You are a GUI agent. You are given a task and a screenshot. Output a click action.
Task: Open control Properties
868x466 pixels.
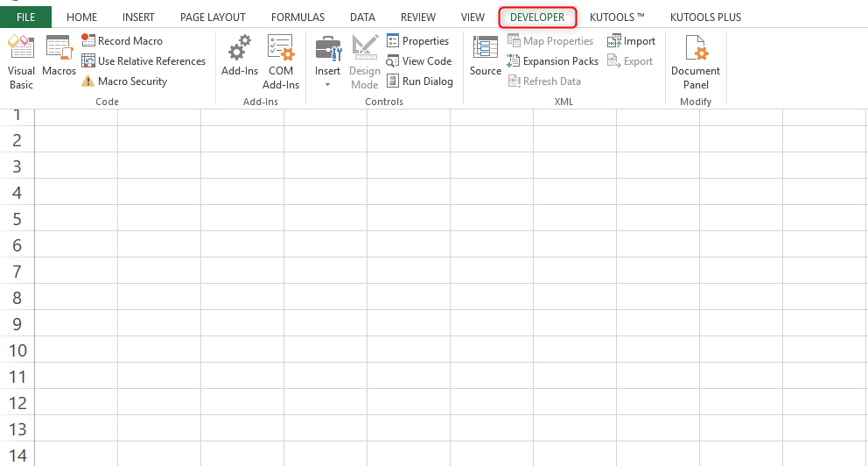coord(417,41)
